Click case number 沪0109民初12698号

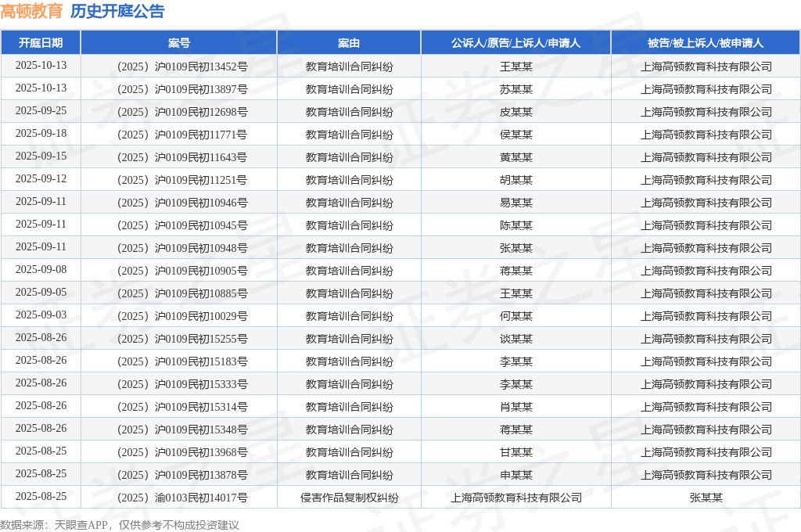pyautogui.click(x=201, y=112)
